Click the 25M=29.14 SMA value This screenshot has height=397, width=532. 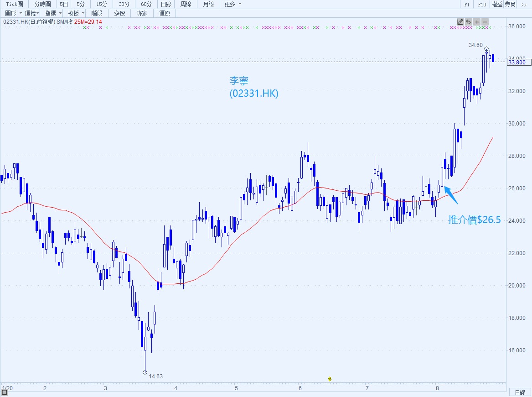point(88,22)
